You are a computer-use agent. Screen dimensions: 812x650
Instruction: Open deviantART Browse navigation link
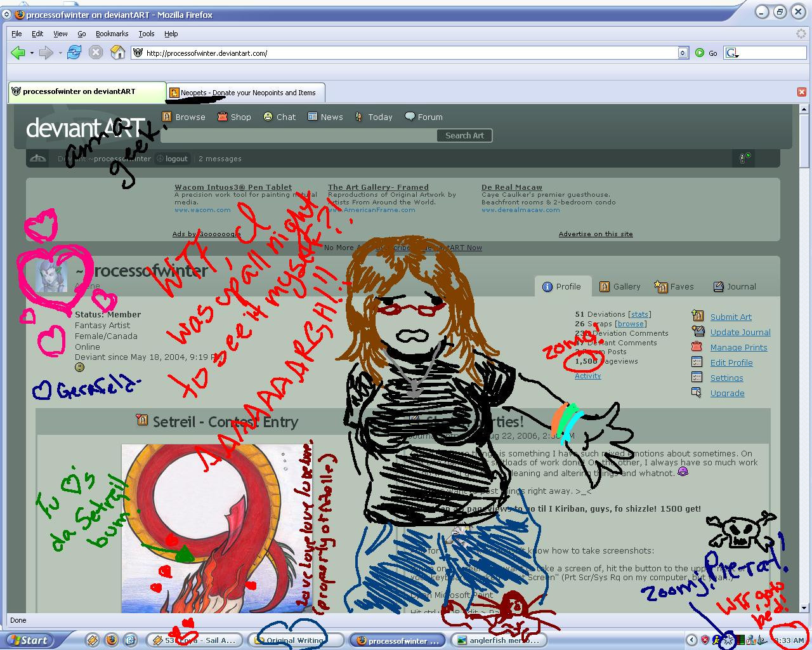pyautogui.click(x=184, y=117)
